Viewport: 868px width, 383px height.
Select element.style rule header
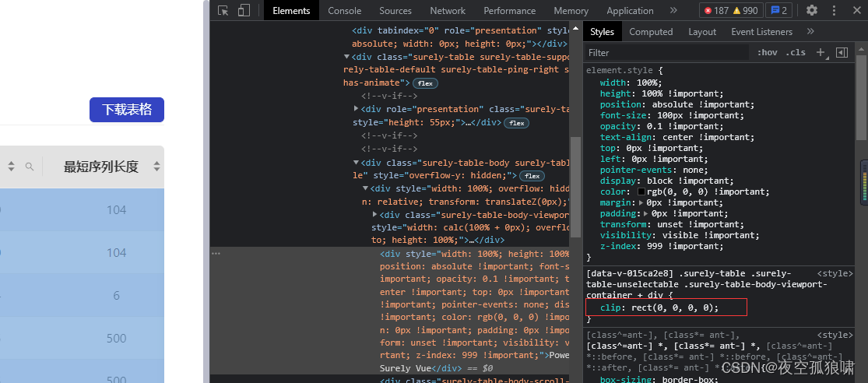tap(624, 71)
